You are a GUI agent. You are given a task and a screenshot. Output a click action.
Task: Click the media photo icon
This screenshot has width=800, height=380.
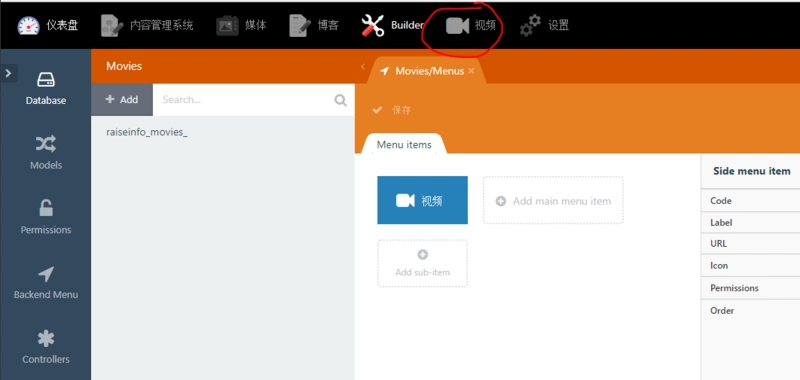[x=227, y=26]
